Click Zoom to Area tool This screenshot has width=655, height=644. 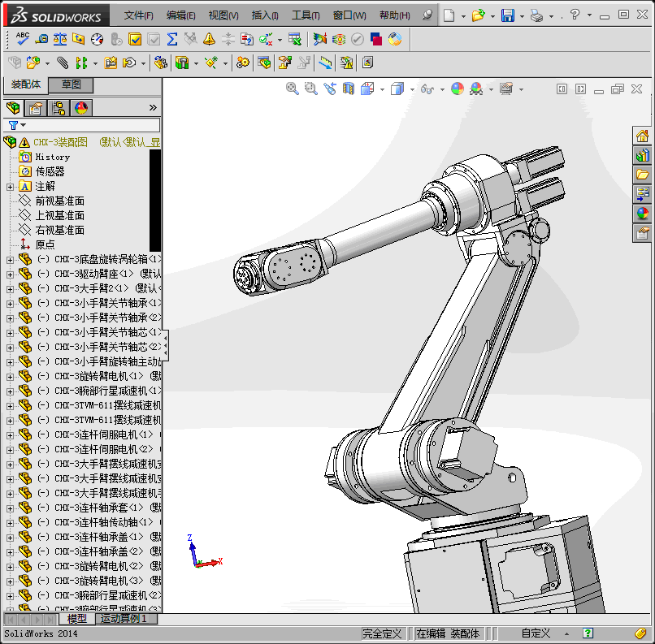[x=310, y=89]
